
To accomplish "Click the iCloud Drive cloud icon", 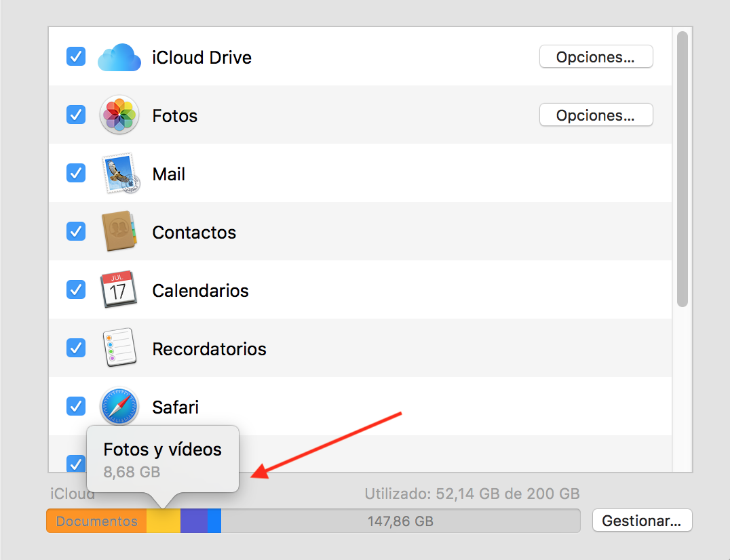I will coord(119,58).
